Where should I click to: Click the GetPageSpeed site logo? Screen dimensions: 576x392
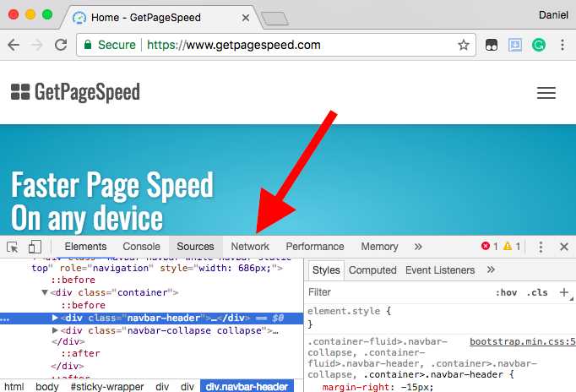click(x=75, y=92)
